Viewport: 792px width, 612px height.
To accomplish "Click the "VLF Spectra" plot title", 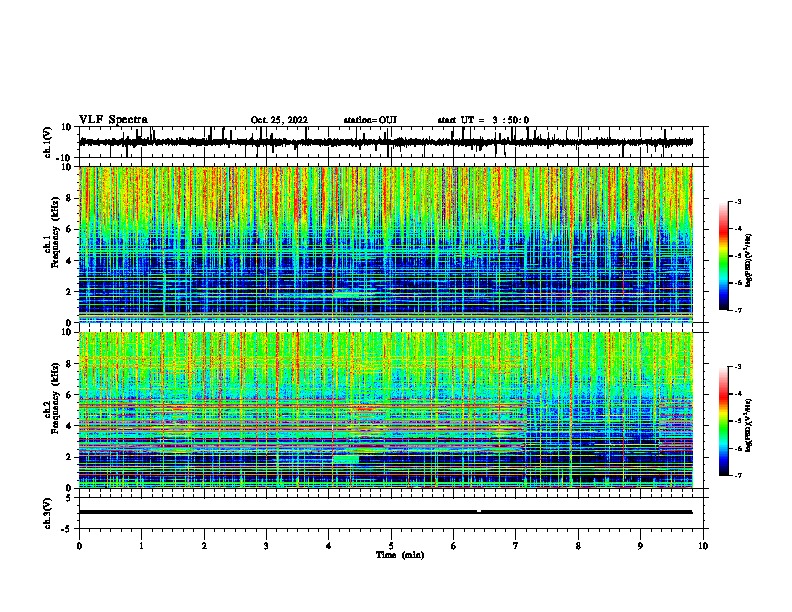I will (x=113, y=120).
